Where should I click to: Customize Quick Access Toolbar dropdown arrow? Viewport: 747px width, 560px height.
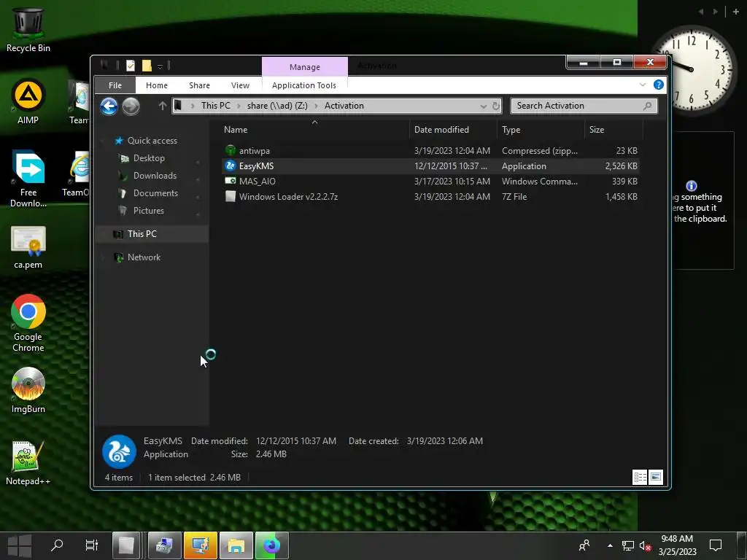click(160, 66)
